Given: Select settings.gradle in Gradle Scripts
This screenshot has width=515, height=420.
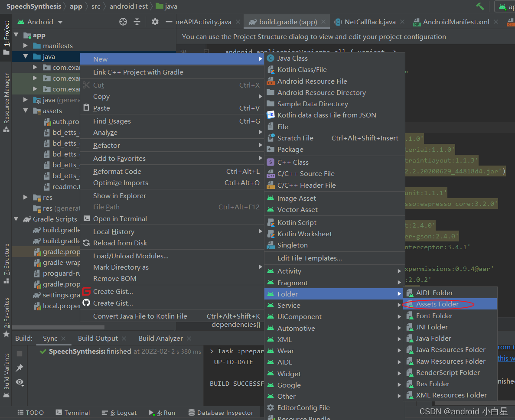Looking at the screenshot, I should [57, 295].
